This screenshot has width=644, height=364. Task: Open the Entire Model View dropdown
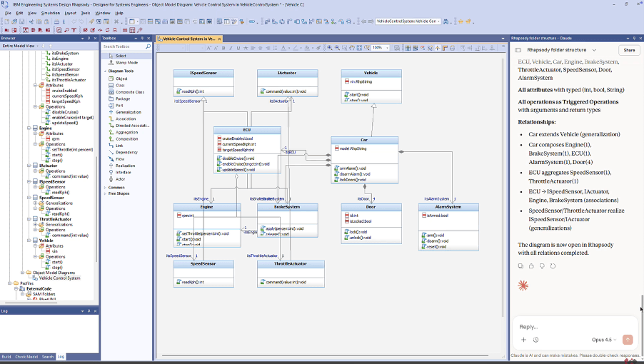(x=37, y=46)
